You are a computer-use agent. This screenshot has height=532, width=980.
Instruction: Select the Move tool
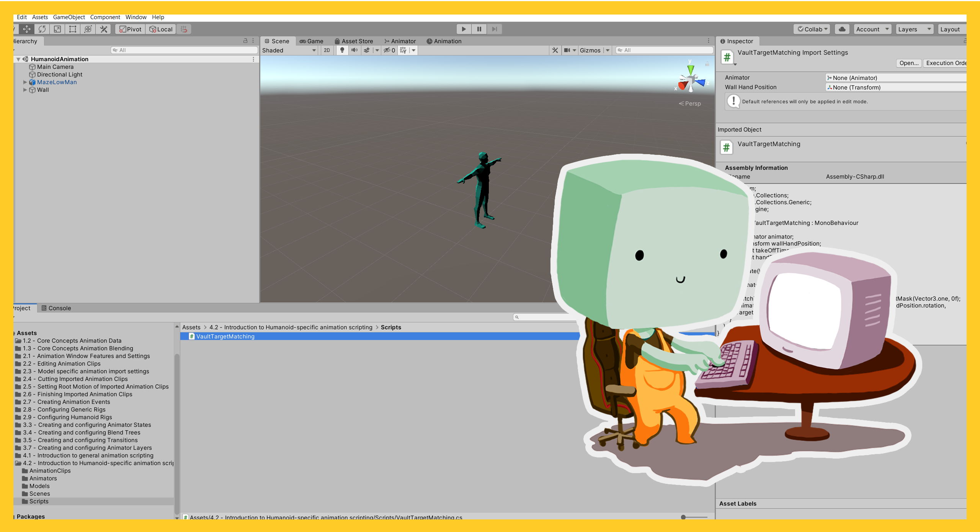[26, 29]
